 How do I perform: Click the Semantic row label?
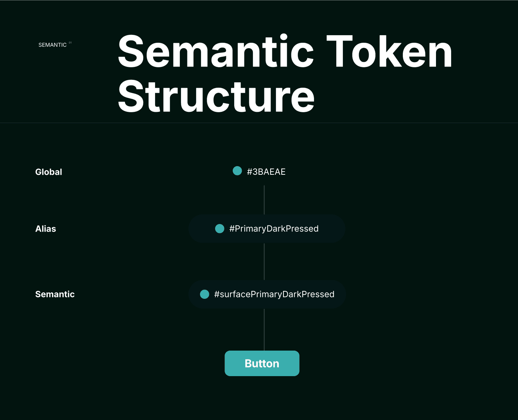55,294
